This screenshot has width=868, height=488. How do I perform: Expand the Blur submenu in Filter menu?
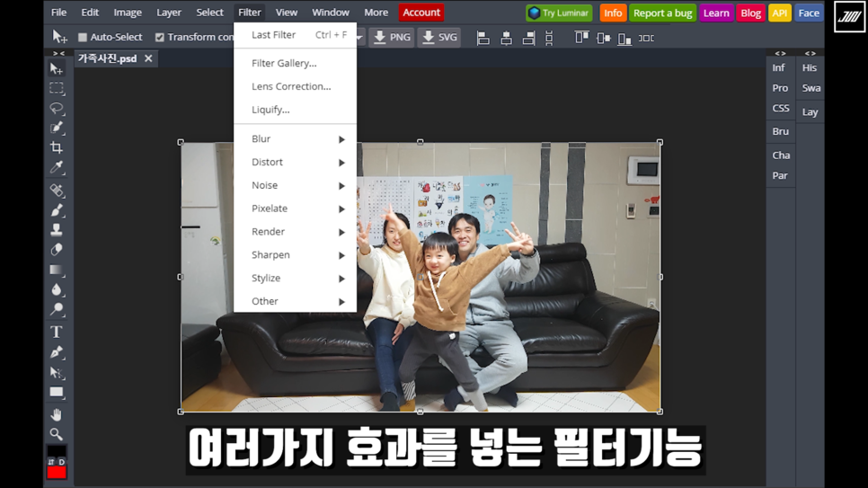[x=295, y=139]
